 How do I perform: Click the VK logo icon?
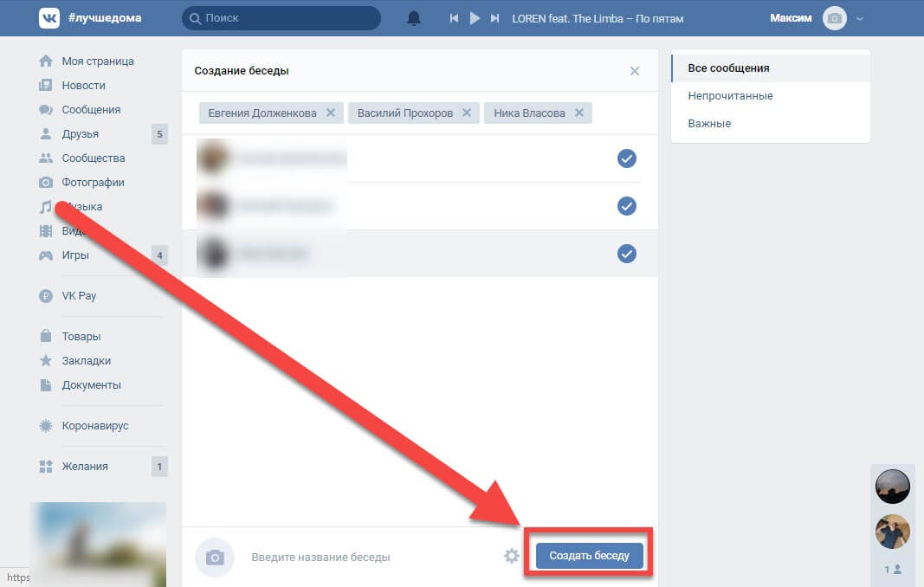(x=48, y=18)
